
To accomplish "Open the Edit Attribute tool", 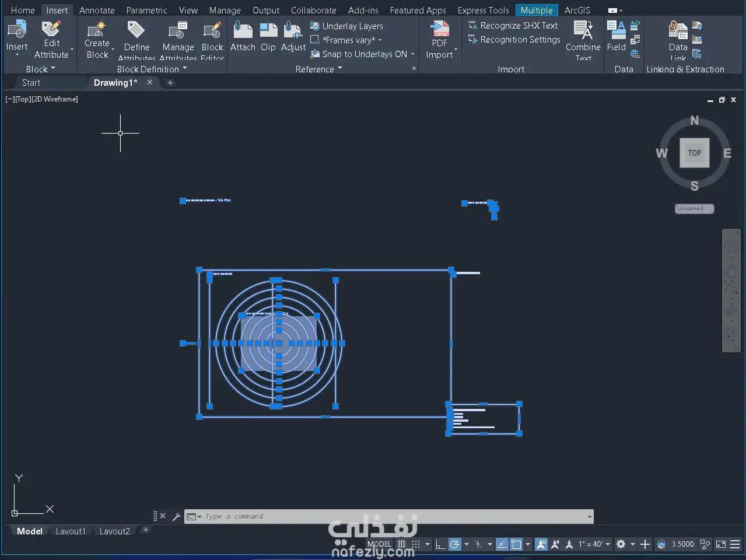I will tap(51, 40).
